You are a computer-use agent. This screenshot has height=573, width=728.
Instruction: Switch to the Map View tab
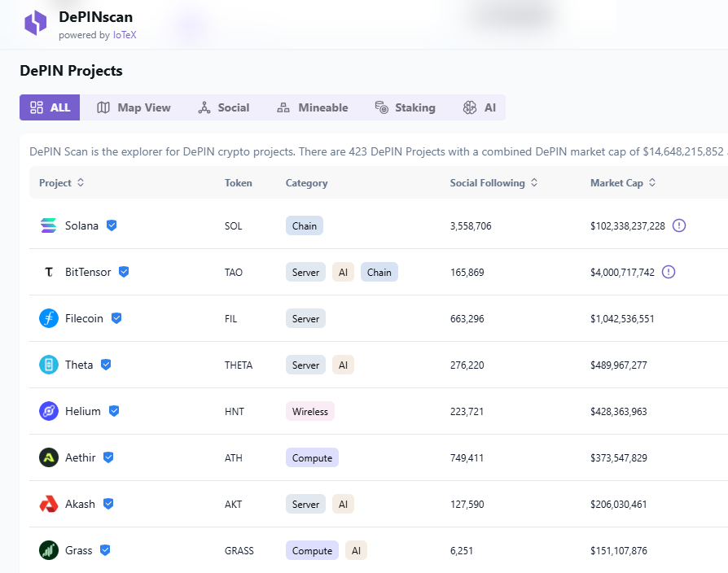[134, 107]
